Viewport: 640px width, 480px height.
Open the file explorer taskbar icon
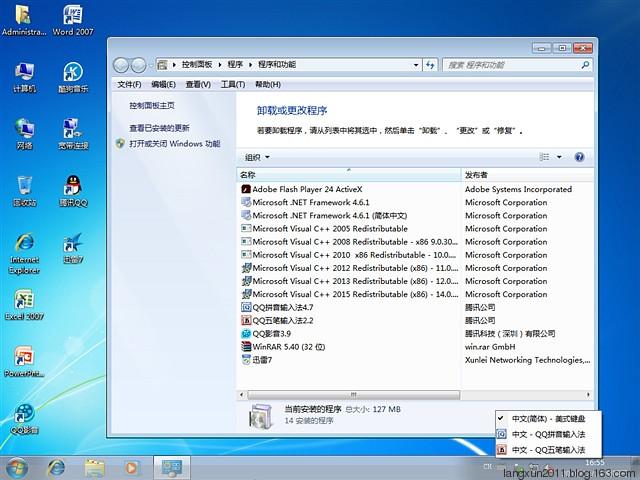[94, 468]
